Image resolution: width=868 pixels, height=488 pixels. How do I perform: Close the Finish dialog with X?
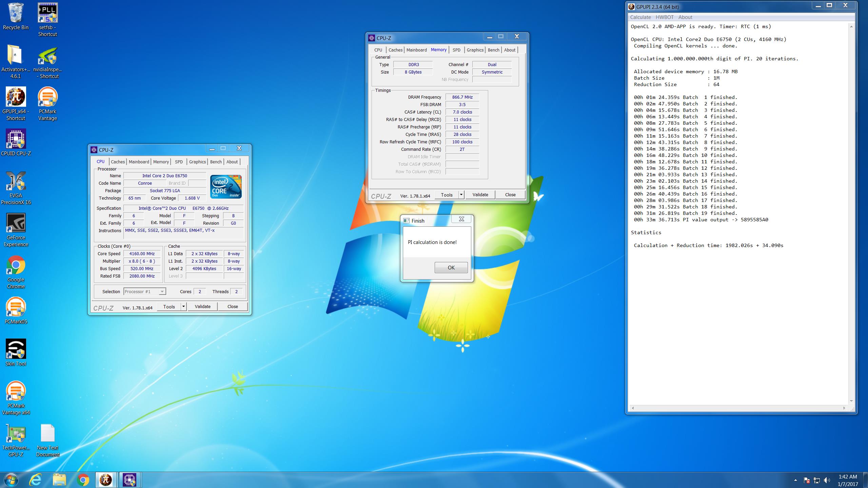pos(461,219)
